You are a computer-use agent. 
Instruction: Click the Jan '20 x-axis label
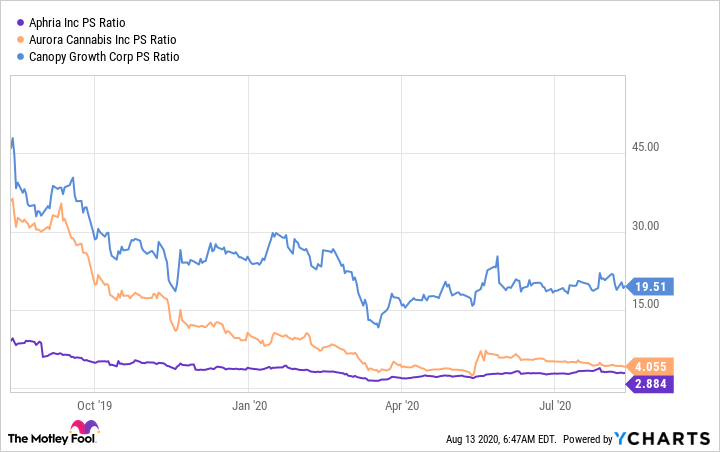249,405
